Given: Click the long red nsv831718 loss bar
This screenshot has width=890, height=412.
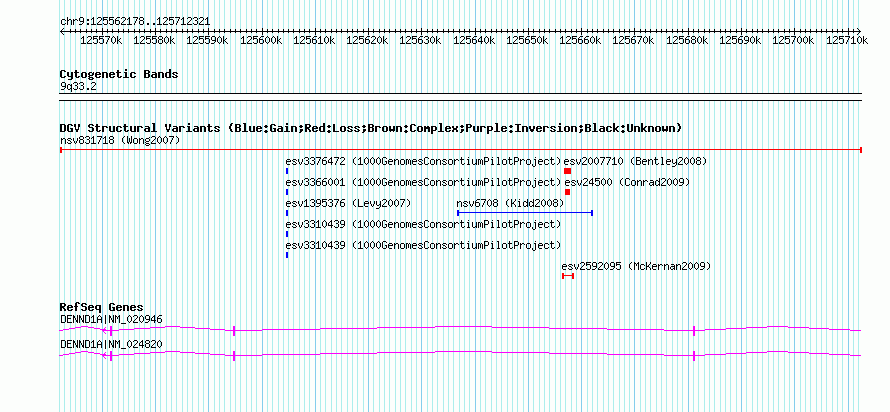Looking at the screenshot, I should point(460,150).
